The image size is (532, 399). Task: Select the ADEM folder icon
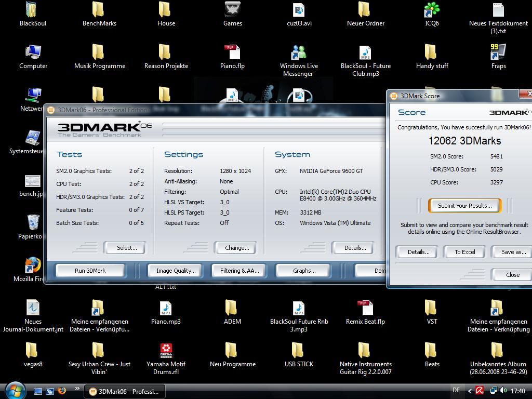pos(232,312)
